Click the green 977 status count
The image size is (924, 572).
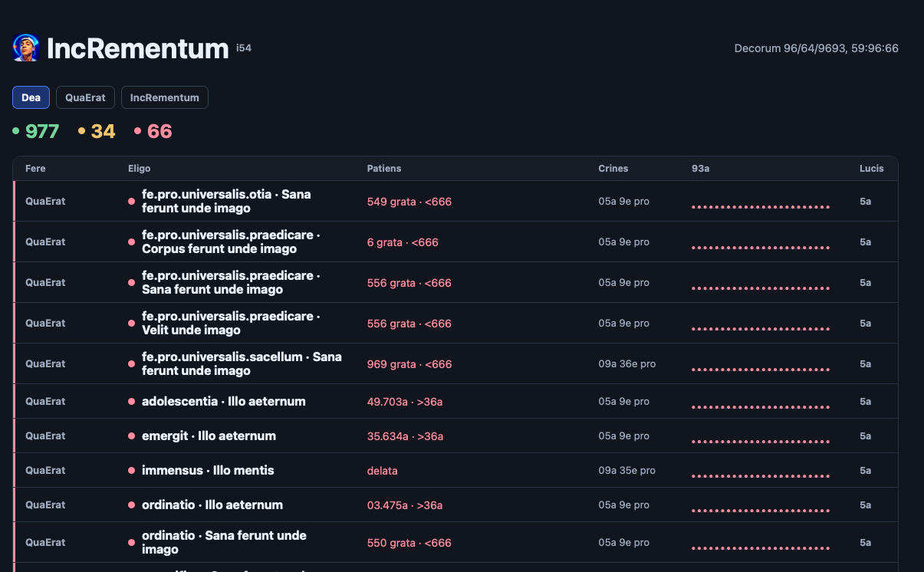(36, 131)
